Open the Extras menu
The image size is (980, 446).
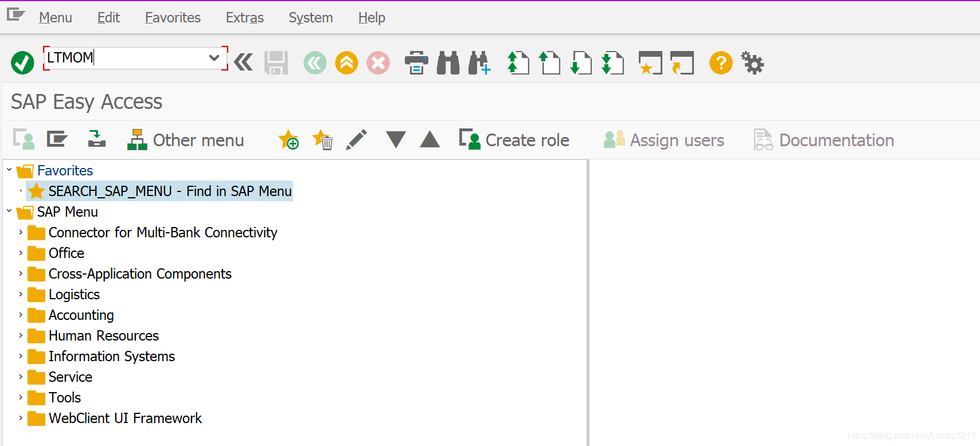click(245, 18)
